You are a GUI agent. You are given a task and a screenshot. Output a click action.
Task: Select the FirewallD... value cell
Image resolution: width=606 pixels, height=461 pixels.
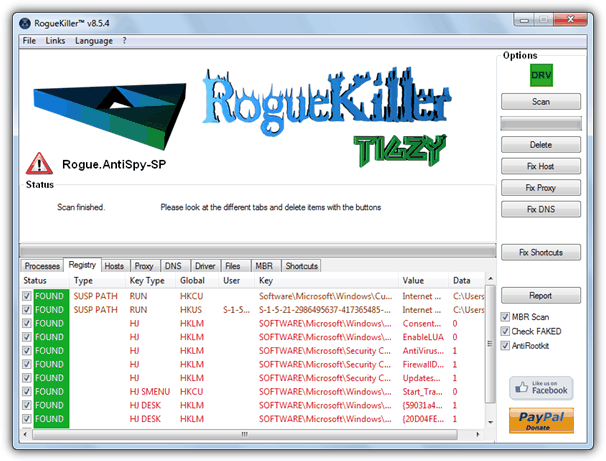click(423, 364)
